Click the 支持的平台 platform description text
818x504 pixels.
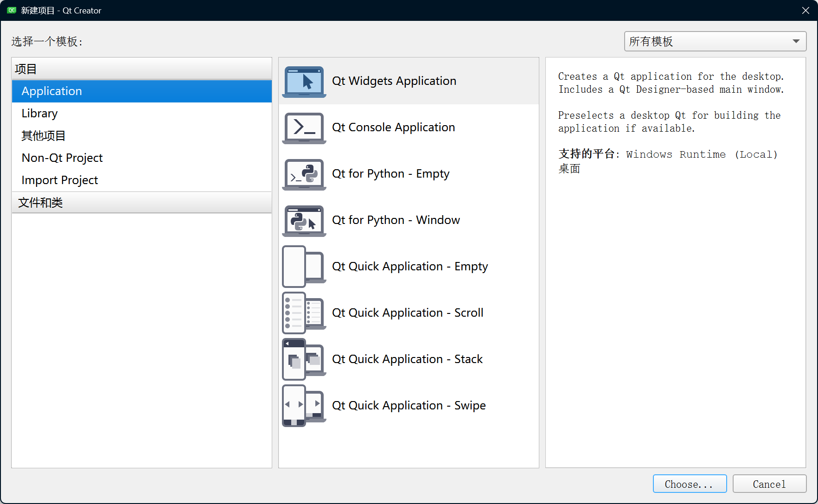[x=668, y=161]
